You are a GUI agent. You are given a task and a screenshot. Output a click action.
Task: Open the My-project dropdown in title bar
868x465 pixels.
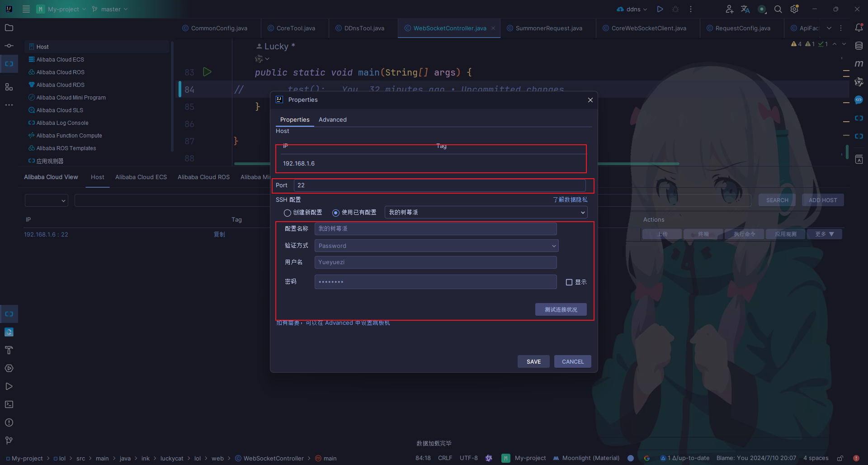click(61, 9)
